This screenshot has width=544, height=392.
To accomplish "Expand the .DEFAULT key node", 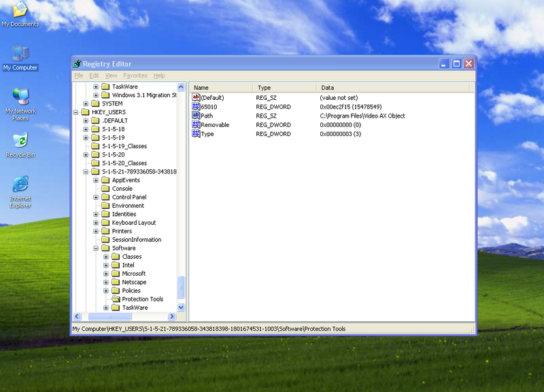I will [86, 121].
